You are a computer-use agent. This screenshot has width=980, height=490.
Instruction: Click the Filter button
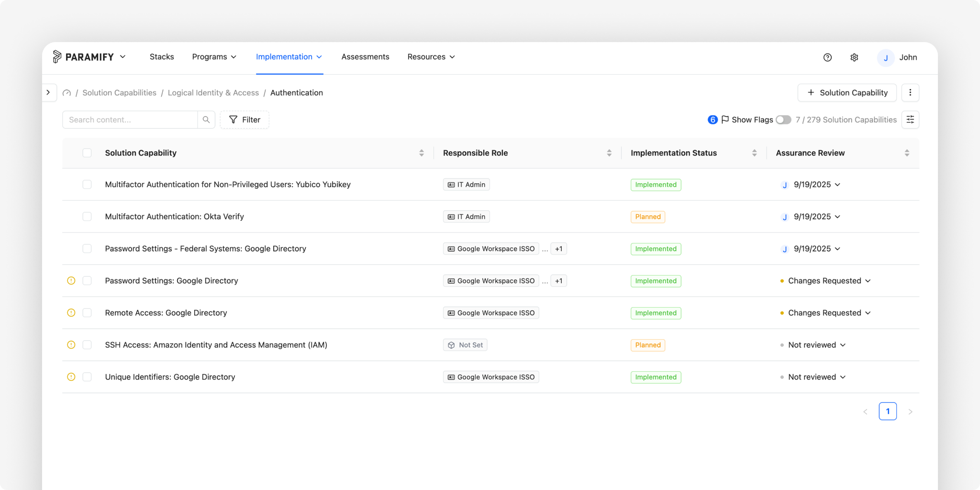tap(245, 120)
